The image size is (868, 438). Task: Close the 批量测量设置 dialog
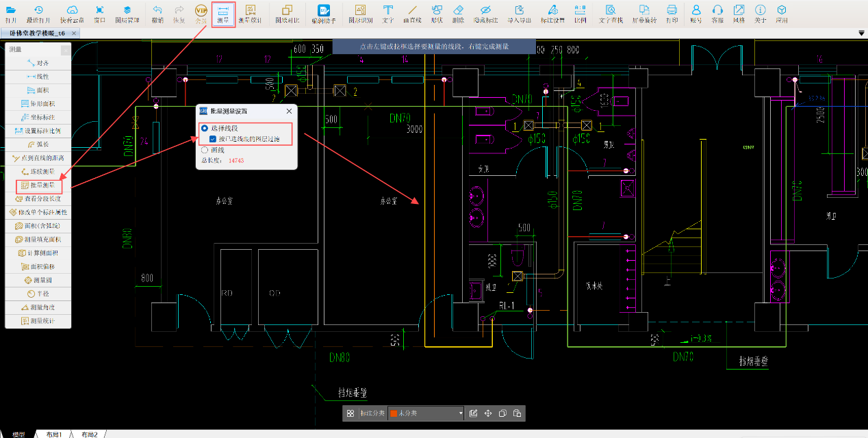point(289,111)
